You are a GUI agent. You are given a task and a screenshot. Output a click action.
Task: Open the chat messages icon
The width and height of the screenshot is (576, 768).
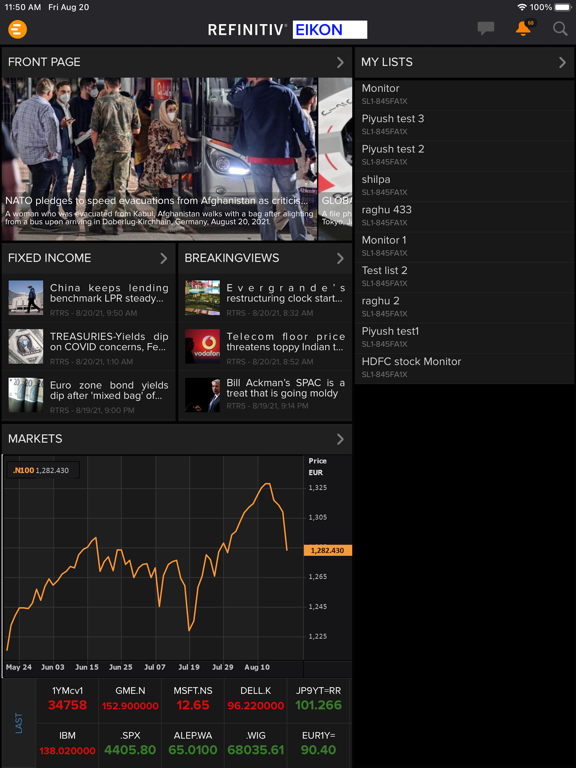coord(486,28)
